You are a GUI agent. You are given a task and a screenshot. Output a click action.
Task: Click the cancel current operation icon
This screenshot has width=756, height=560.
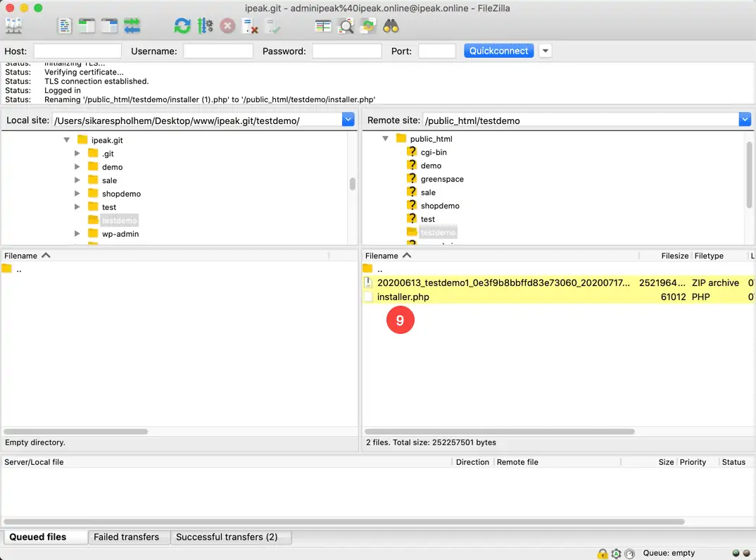pyautogui.click(x=227, y=26)
